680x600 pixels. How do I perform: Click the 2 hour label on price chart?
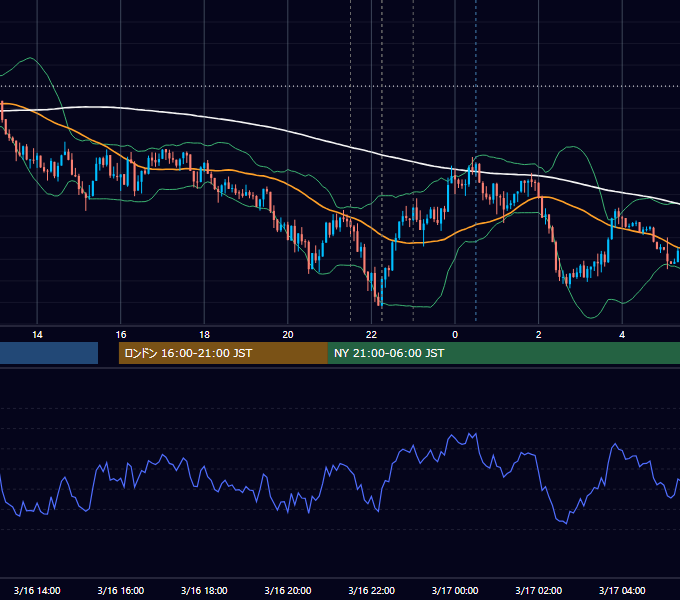pyautogui.click(x=539, y=335)
